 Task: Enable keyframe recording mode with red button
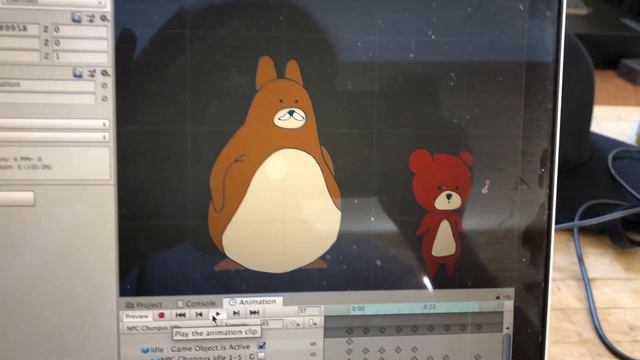[x=161, y=315]
